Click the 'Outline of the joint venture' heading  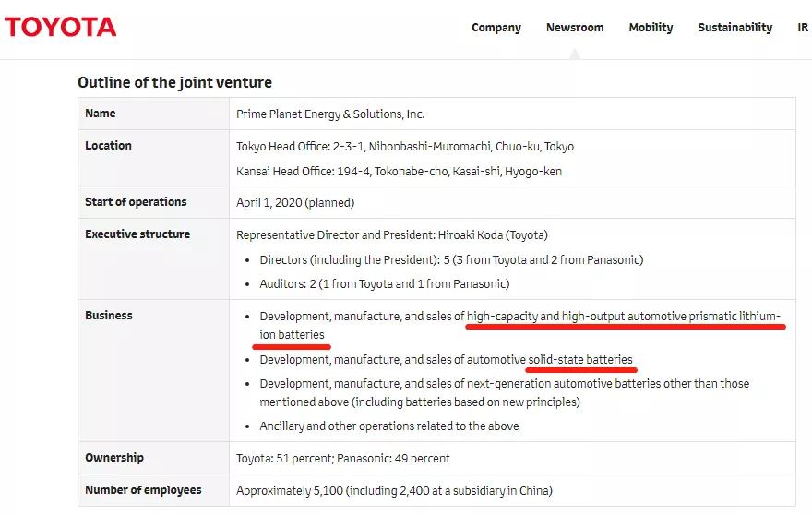[174, 82]
